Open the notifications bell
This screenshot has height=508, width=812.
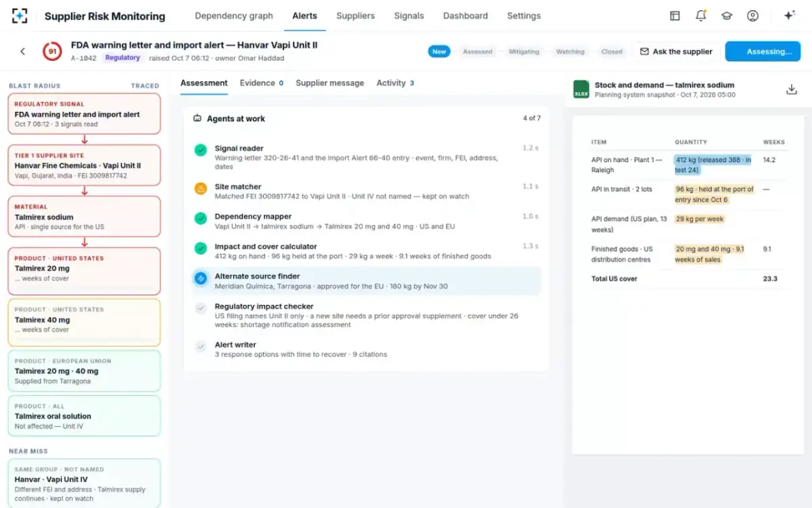[701, 16]
